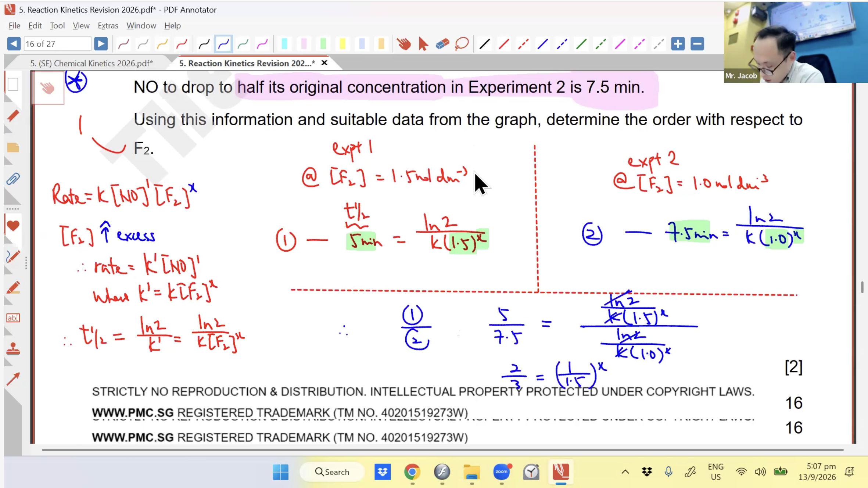Activate the pan hand tool

click(403, 44)
